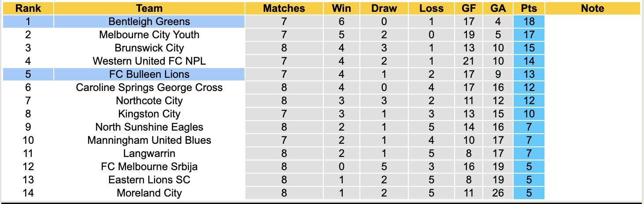
Task: Select the FC Bulleen Lions team cell
Action: point(149,74)
